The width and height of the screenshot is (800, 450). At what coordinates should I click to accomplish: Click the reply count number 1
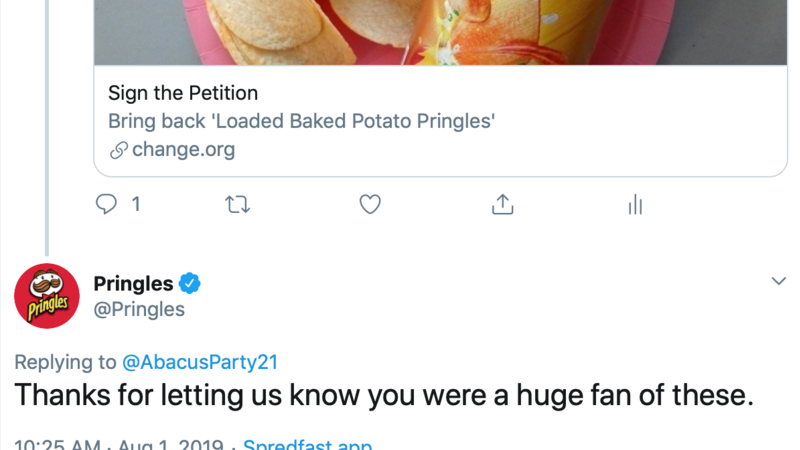(135, 205)
